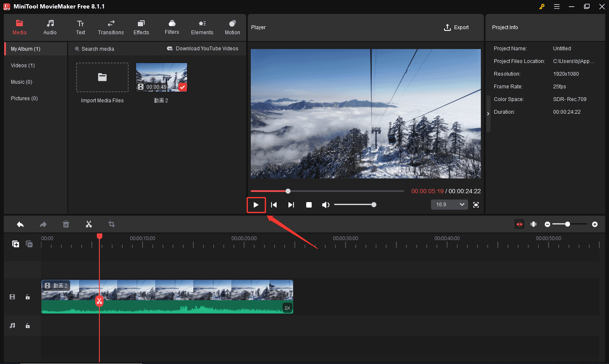Click the scissors on the playhead

99,301
